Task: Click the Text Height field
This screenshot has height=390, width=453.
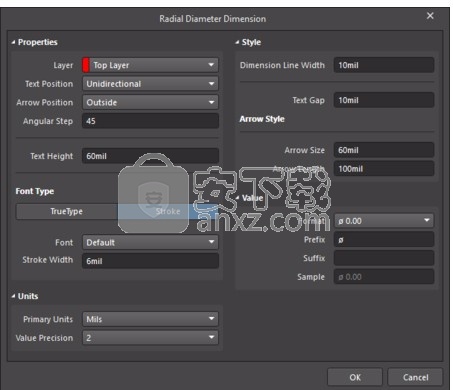Action: pyautogui.click(x=150, y=156)
